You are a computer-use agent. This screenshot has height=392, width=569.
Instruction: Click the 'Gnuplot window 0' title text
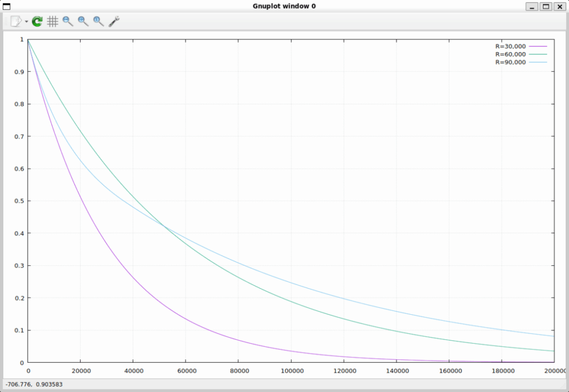point(284,6)
